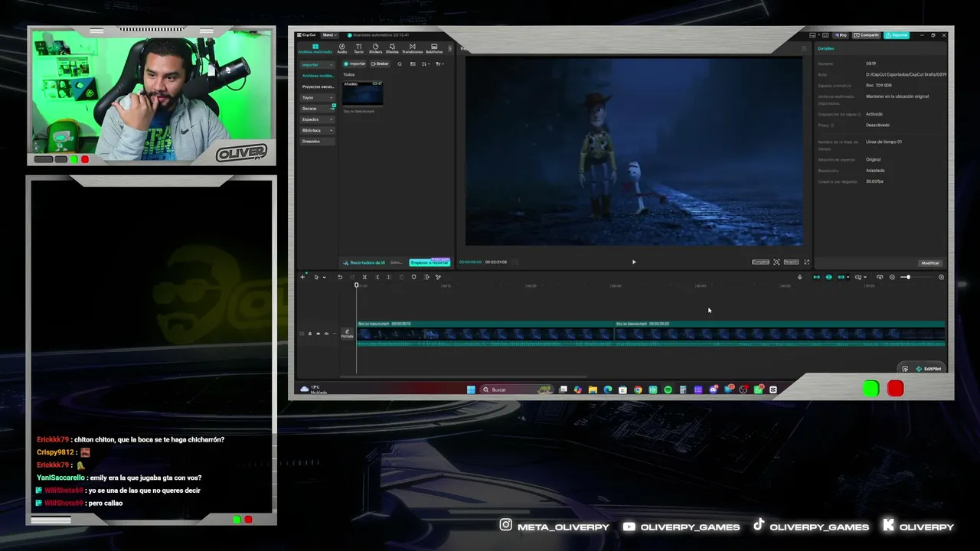Toggle microphone voiceover recording
This screenshot has width=980, height=551.
pyautogui.click(x=800, y=277)
